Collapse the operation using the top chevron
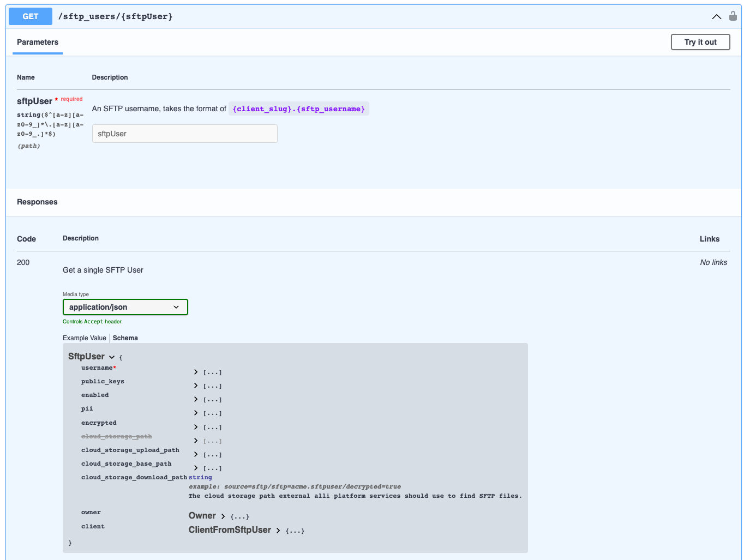Image resolution: width=750 pixels, height=560 pixels. (x=716, y=16)
